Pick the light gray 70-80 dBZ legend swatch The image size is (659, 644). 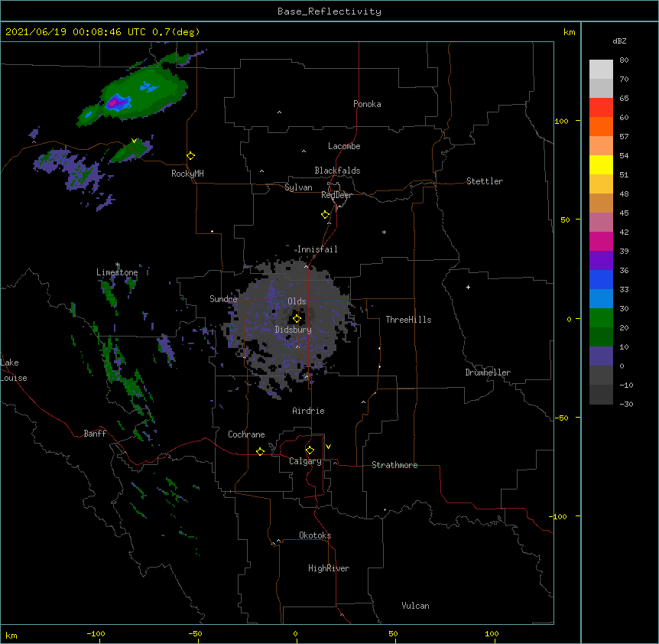click(x=601, y=70)
